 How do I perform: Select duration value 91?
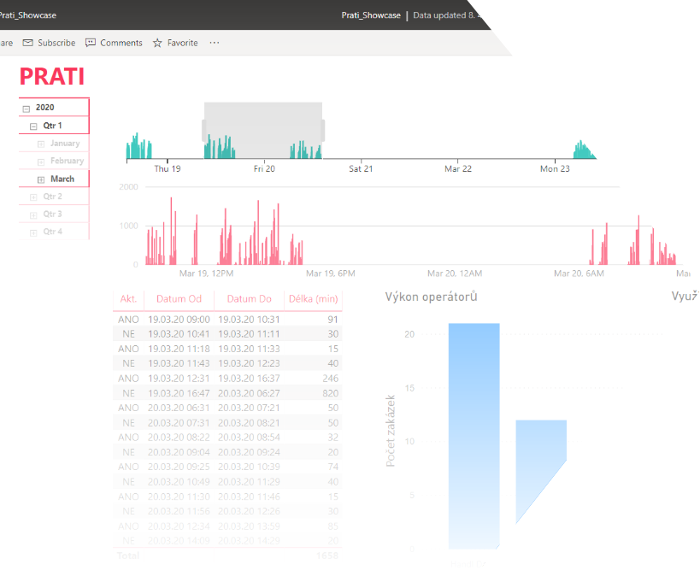(x=332, y=320)
